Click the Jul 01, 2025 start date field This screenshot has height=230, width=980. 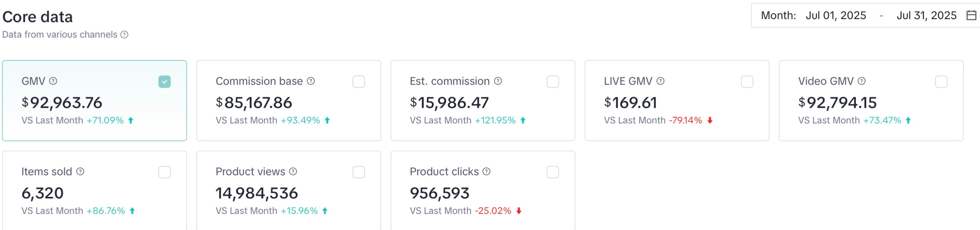coord(836,15)
